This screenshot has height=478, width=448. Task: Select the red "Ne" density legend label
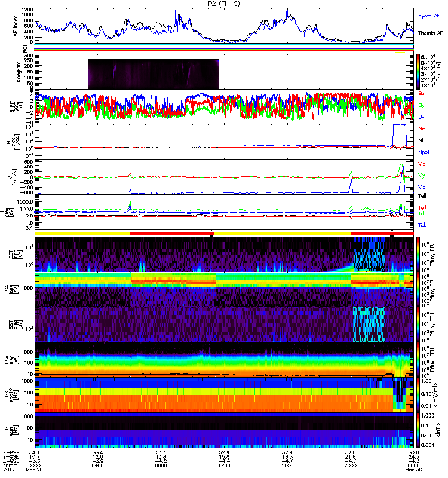[422, 128]
